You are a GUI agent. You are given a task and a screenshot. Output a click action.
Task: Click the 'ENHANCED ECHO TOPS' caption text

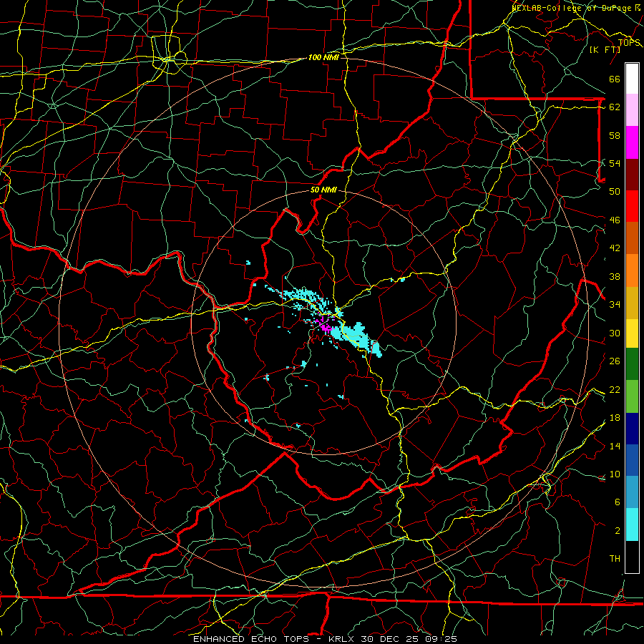[251, 639]
